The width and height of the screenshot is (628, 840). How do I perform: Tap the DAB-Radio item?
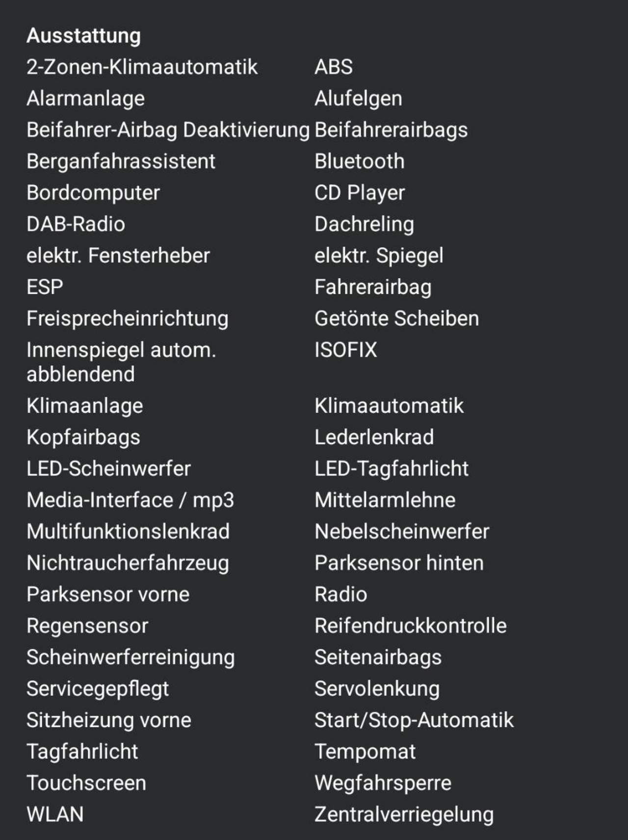tap(76, 224)
